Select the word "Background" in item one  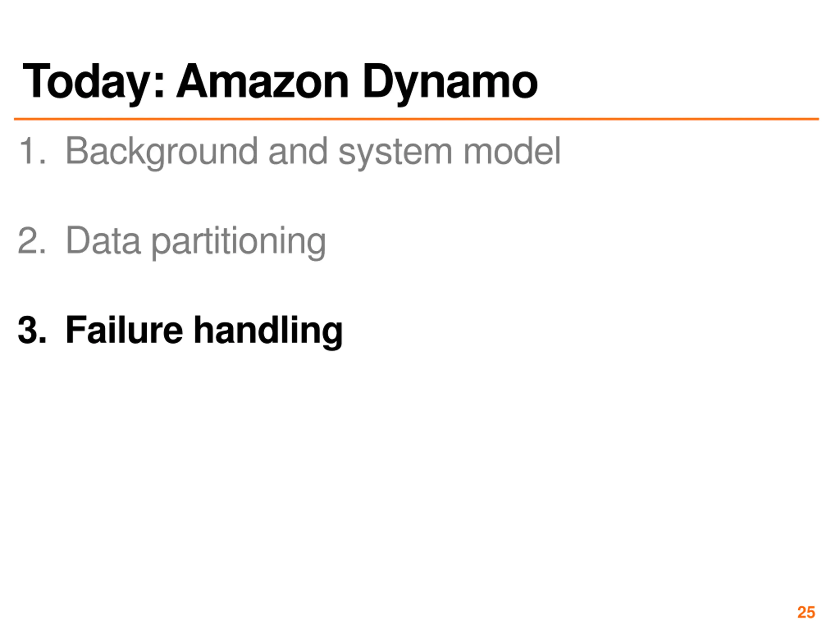pyautogui.click(x=162, y=152)
